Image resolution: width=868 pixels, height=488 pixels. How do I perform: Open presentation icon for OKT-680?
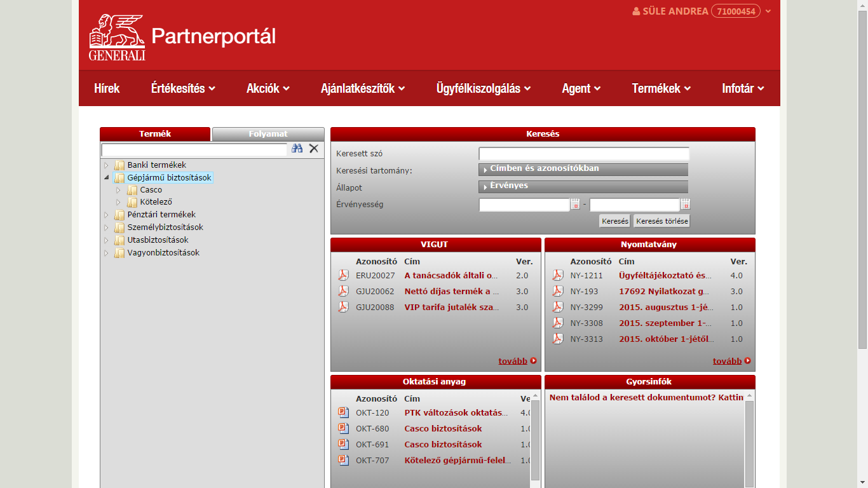click(x=343, y=428)
